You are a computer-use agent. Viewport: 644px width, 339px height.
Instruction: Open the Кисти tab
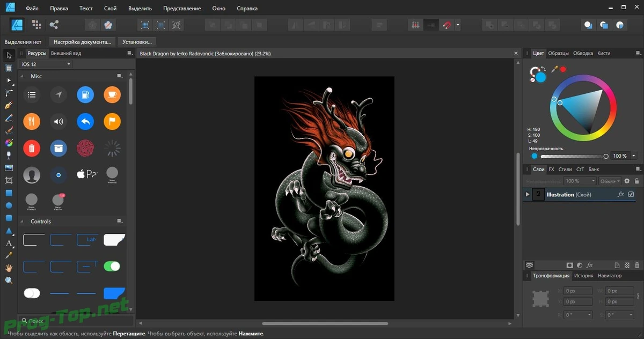tap(604, 53)
